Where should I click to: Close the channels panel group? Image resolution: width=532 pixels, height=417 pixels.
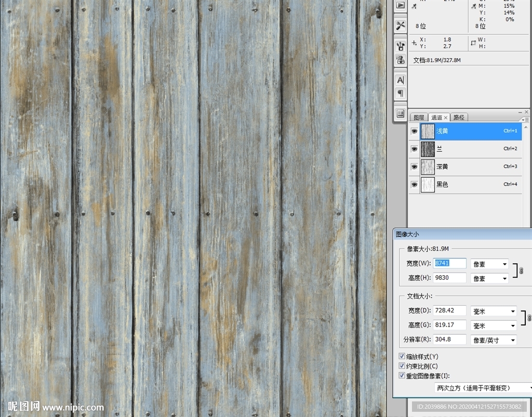click(526, 112)
